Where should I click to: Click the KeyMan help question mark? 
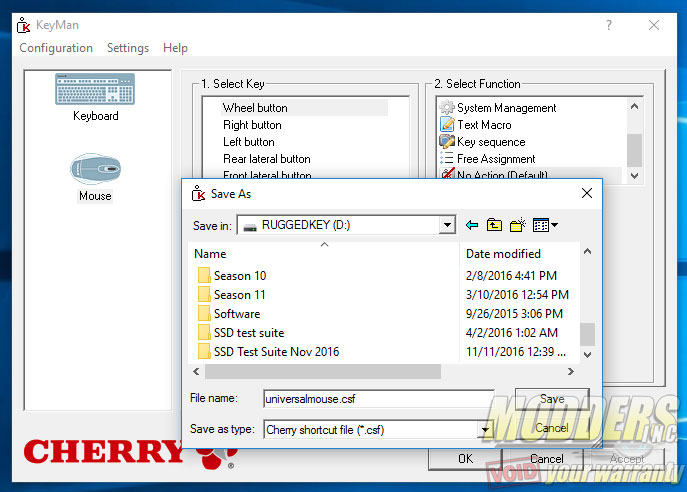[x=609, y=25]
